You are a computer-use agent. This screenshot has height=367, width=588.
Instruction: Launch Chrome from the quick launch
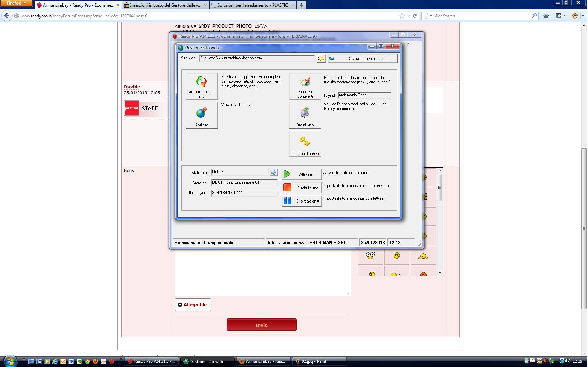tap(87, 361)
